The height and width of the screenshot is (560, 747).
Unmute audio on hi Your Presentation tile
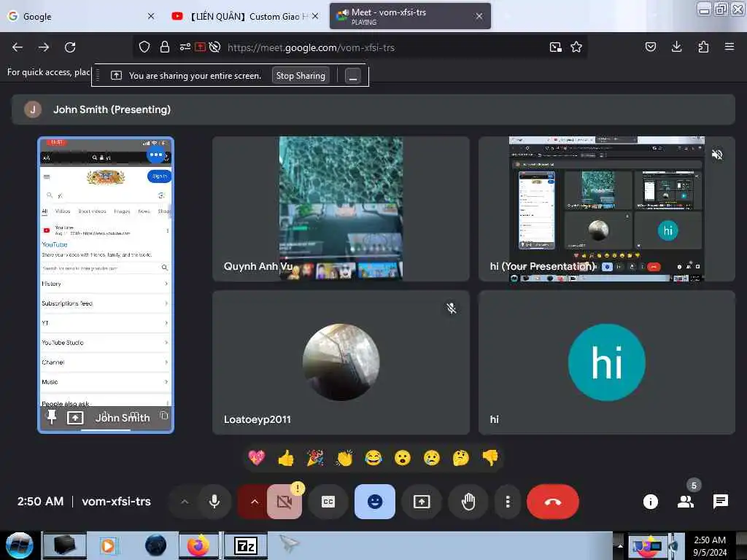(x=717, y=155)
